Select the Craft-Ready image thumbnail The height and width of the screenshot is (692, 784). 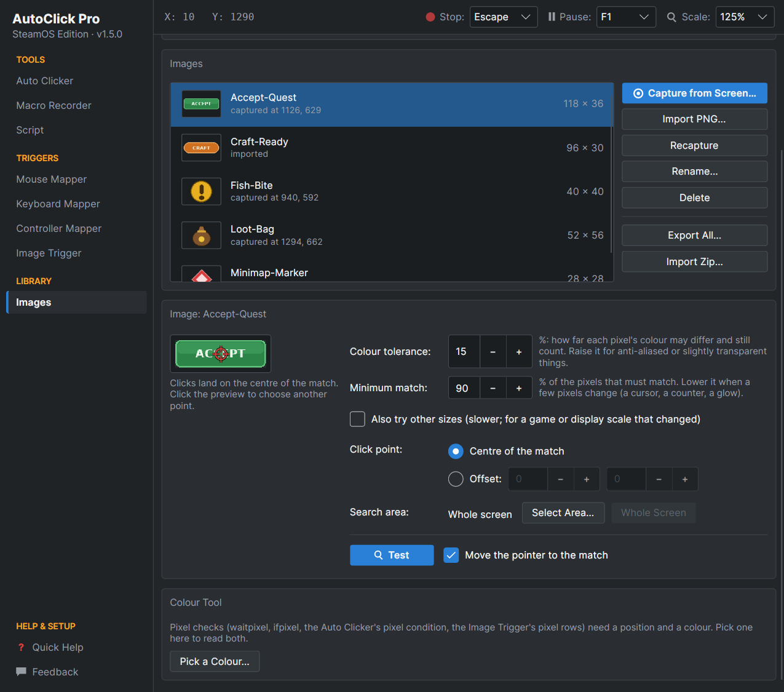click(x=201, y=148)
